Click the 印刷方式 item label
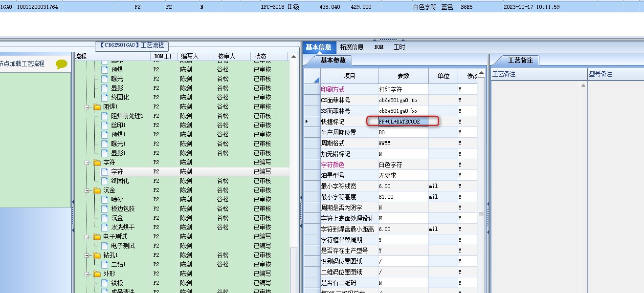 [x=333, y=89]
